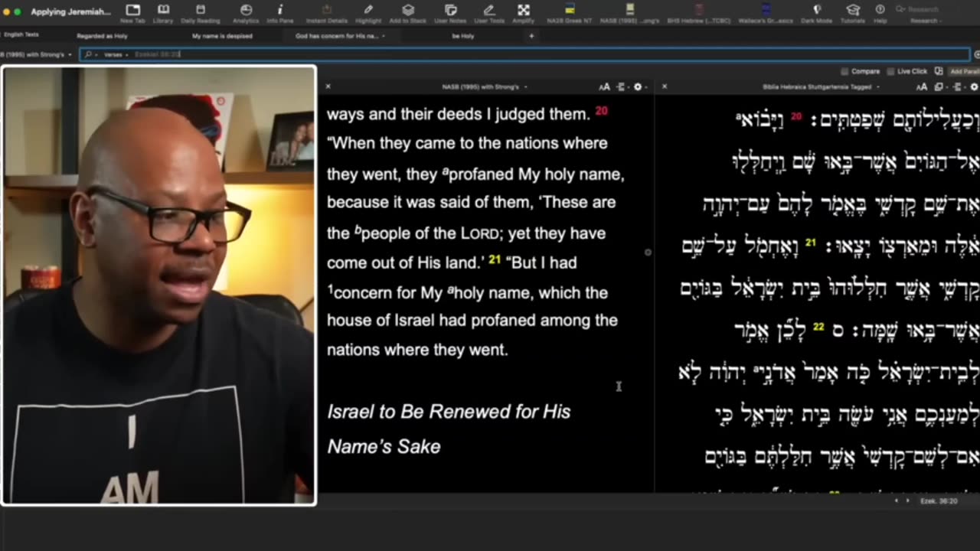Close the NASB (1995) pane
Viewport: 980px width, 551px height.
[x=328, y=86]
